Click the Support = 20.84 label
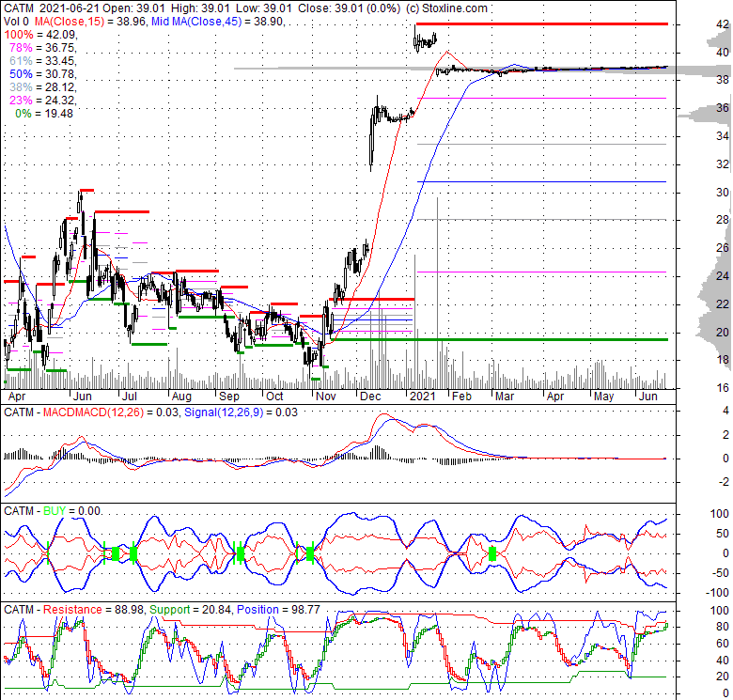 (191, 610)
